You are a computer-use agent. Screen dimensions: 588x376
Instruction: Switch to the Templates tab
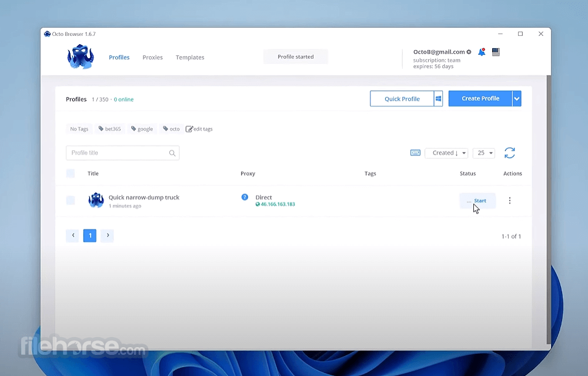point(190,57)
